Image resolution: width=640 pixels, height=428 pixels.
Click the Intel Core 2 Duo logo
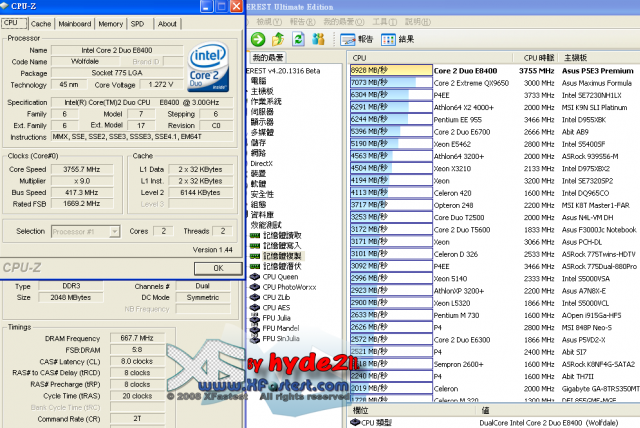(208, 67)
